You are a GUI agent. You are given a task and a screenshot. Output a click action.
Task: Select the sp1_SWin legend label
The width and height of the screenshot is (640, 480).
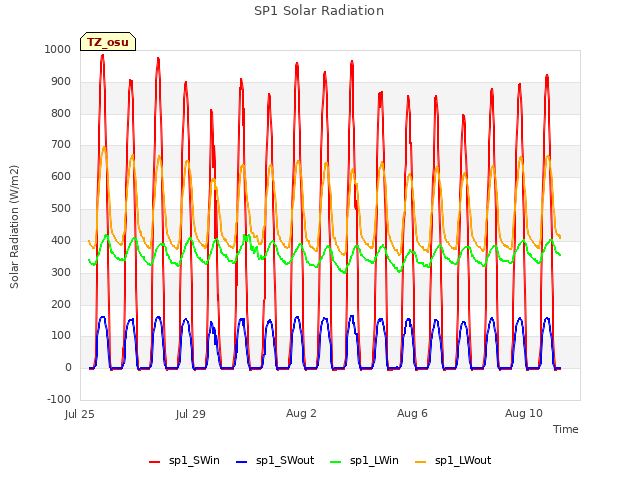pyautogui.click(x=194, y=460)
